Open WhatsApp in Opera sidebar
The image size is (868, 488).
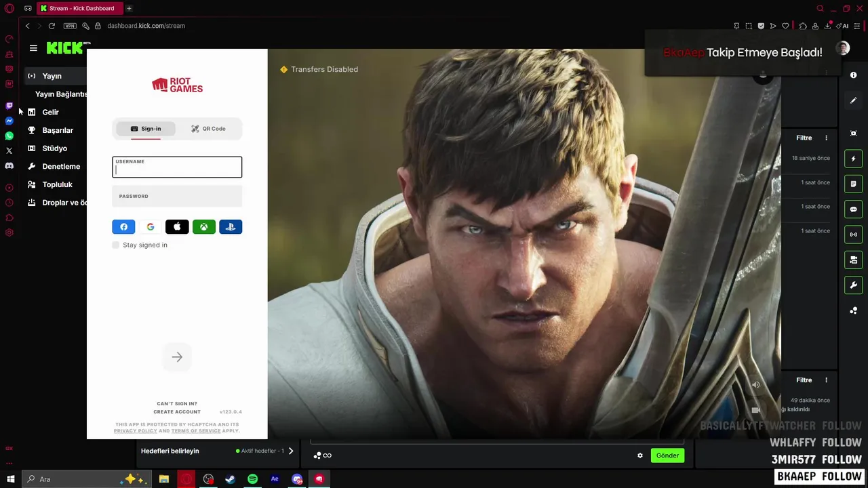(9, 136)
